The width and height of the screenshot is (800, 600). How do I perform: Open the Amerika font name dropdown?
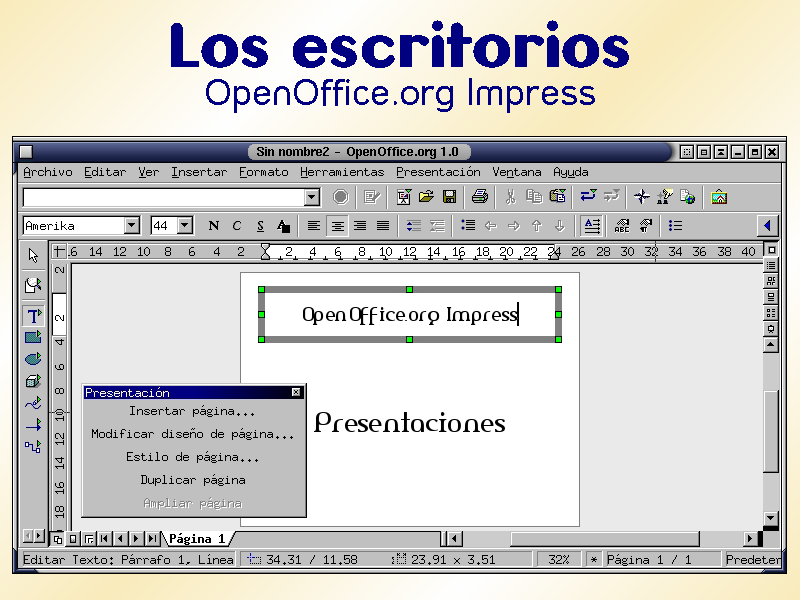pyautogui.click(x=131, y=226)
